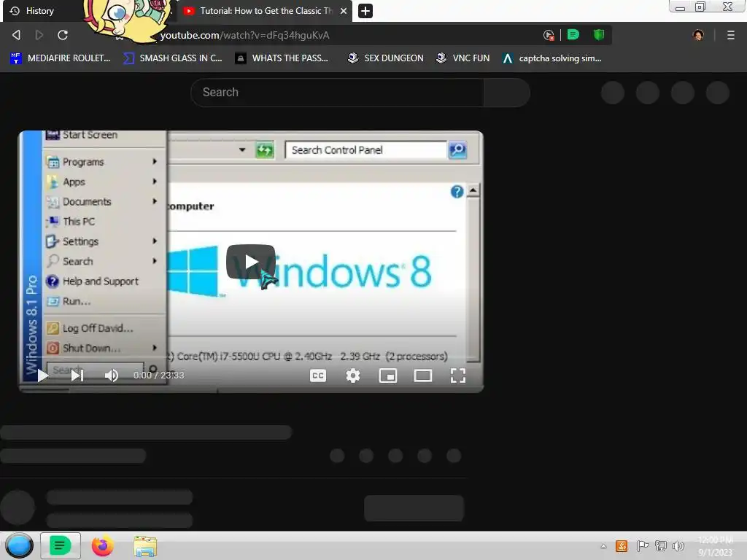Open the History panel button
The image size is (747, 560).
[x=32, y=10]
